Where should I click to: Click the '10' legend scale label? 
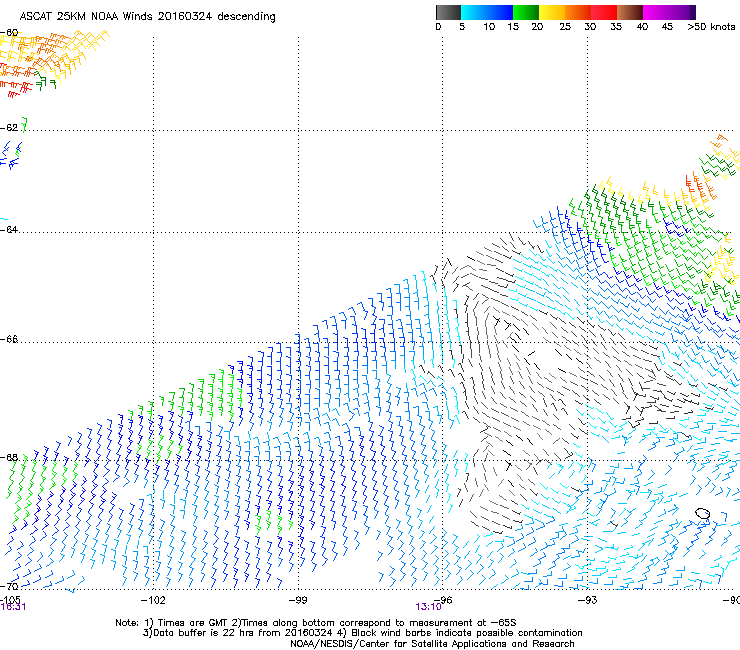489,27
